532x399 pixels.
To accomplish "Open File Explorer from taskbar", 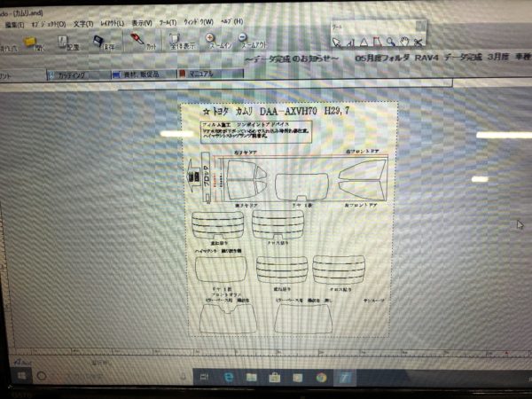I will [252, 378].
